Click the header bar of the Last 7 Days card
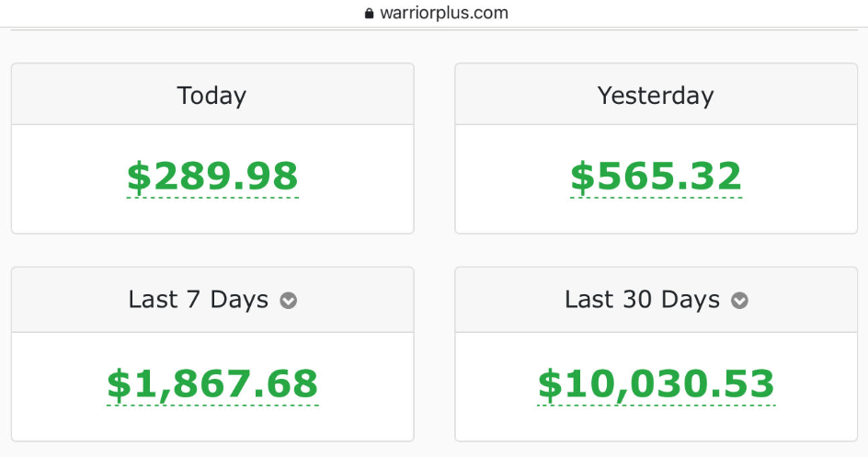Screen dimensions: 868x457 tap(92, 301)
